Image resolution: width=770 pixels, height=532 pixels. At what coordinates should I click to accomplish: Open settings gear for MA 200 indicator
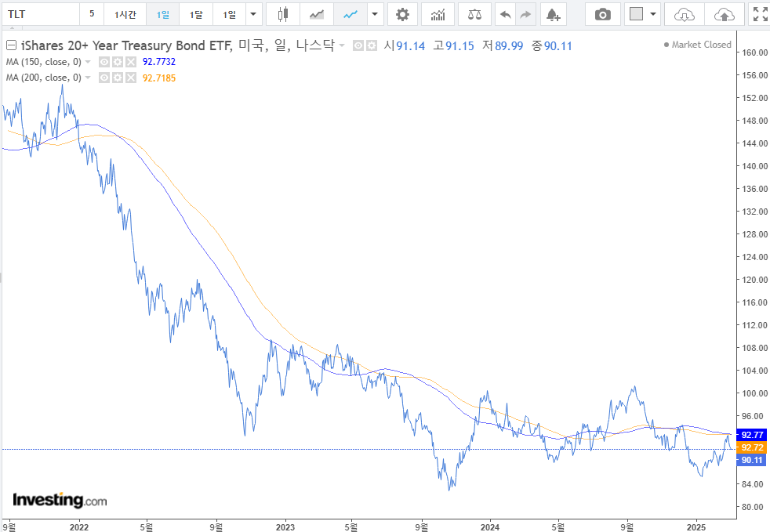point(118,78)
